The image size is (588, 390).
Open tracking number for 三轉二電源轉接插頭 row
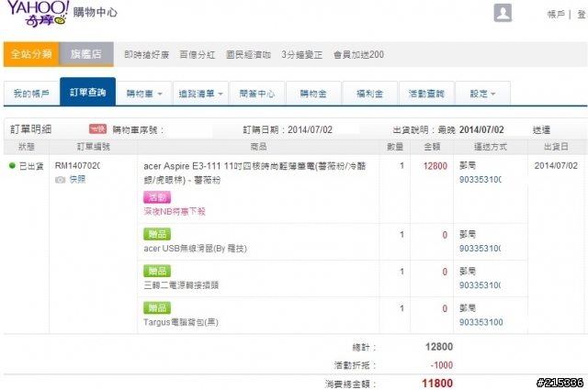point(480,285)
